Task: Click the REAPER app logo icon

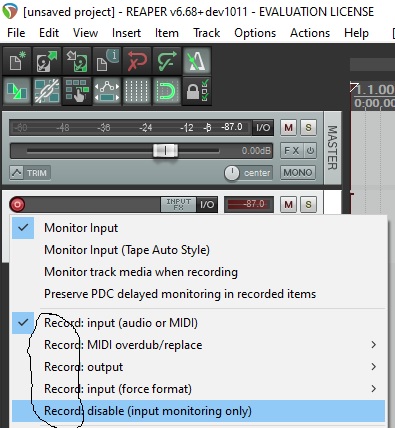Action: coord(10,11)
